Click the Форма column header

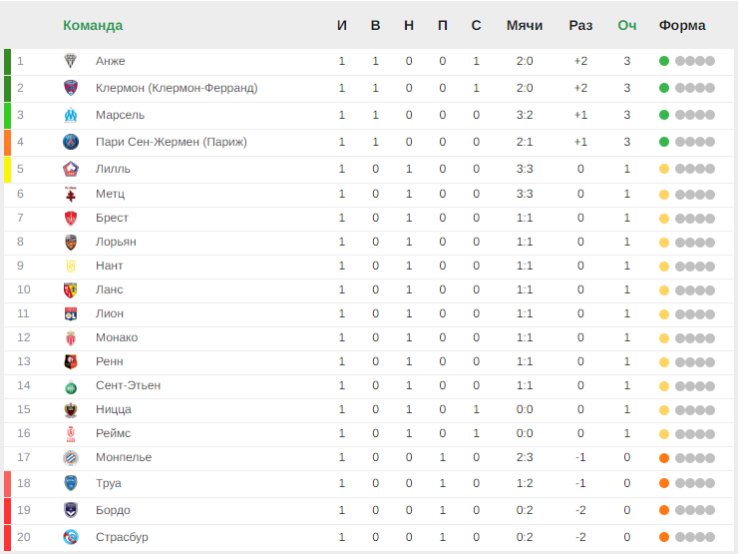pyautogui.click(x=682, y=25)
